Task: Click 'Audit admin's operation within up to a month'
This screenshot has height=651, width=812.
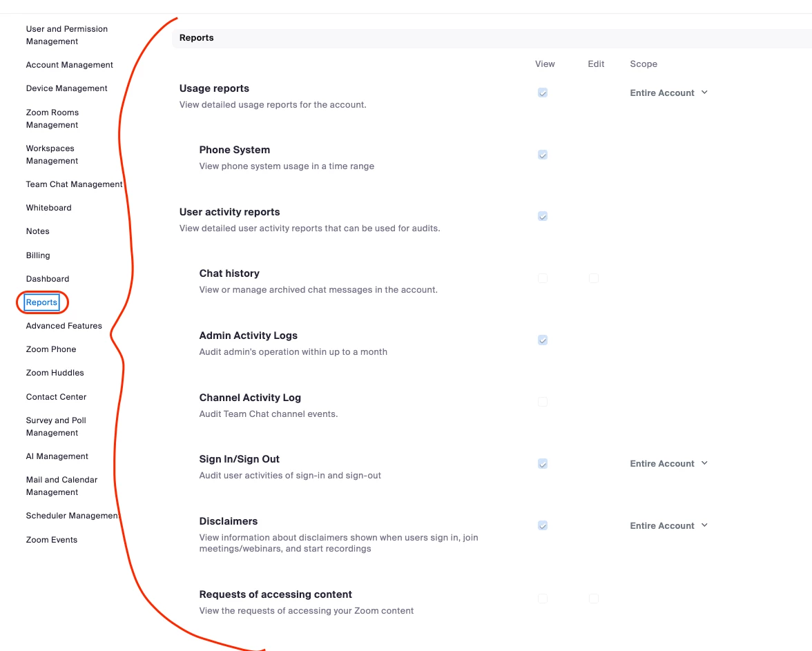Action: (293, 351)
